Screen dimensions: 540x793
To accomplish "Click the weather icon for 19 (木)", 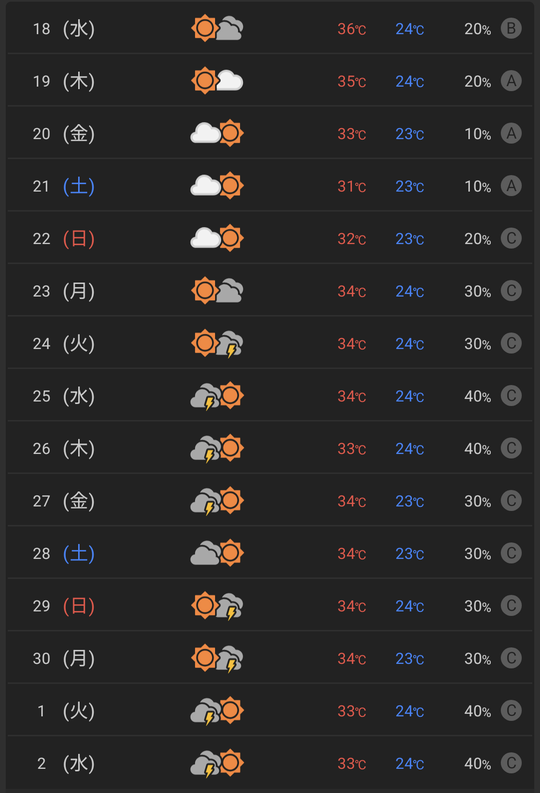I will tap(217, 81).
